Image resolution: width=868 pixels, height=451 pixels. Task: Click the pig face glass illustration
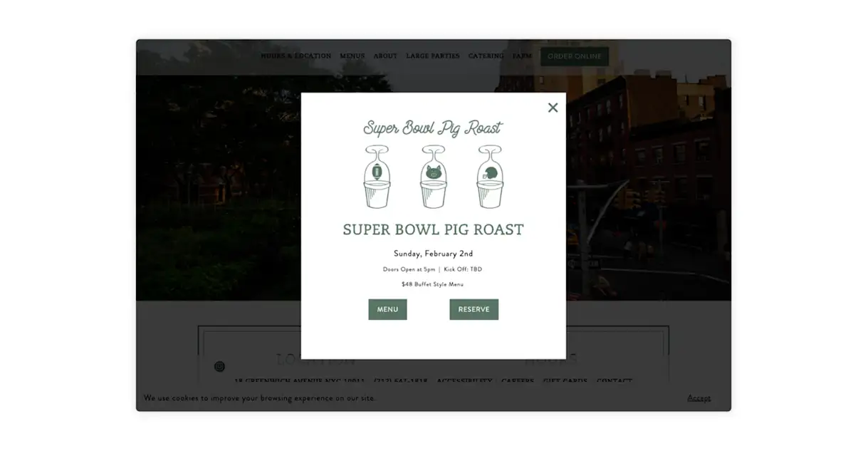433,177
